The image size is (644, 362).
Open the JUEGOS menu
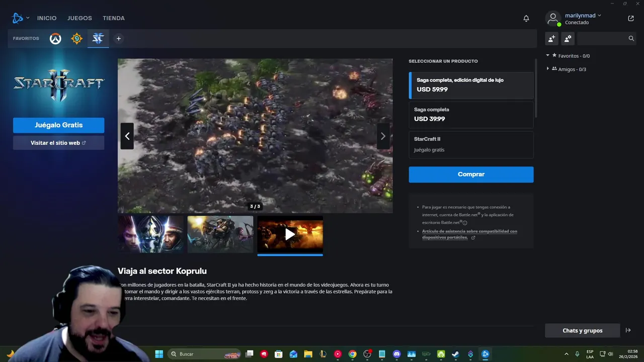pos(79,18)
